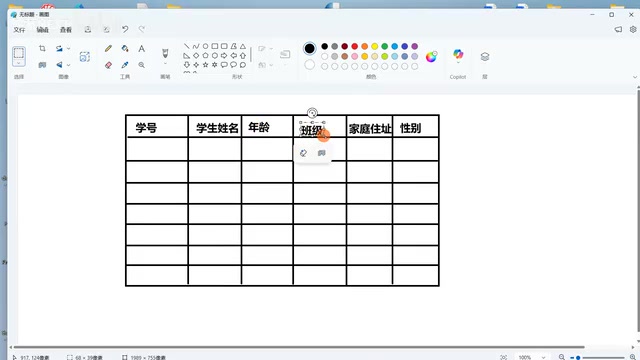Click the 性别 header cell text
The image size is (640, 360).
click(410, 128)
